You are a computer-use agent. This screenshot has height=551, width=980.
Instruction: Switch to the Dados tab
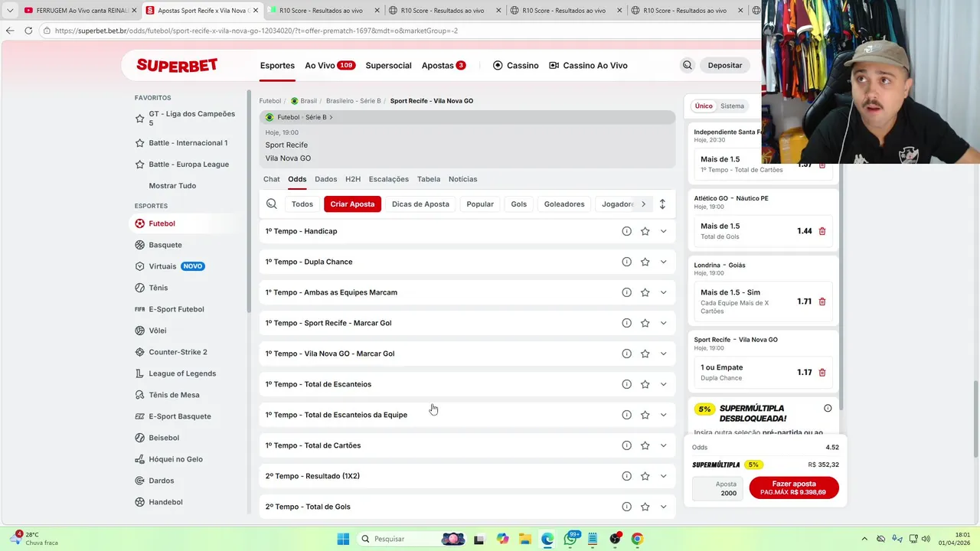325,179
